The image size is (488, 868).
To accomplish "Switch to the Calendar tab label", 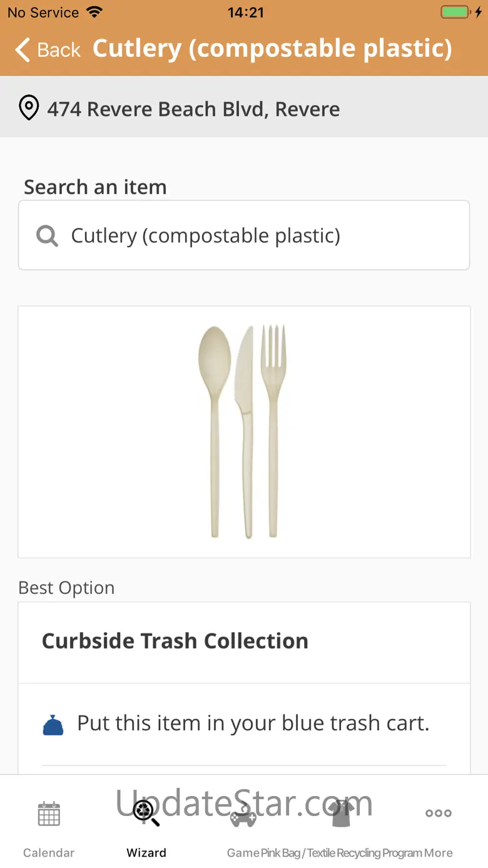I will [49, 853].
